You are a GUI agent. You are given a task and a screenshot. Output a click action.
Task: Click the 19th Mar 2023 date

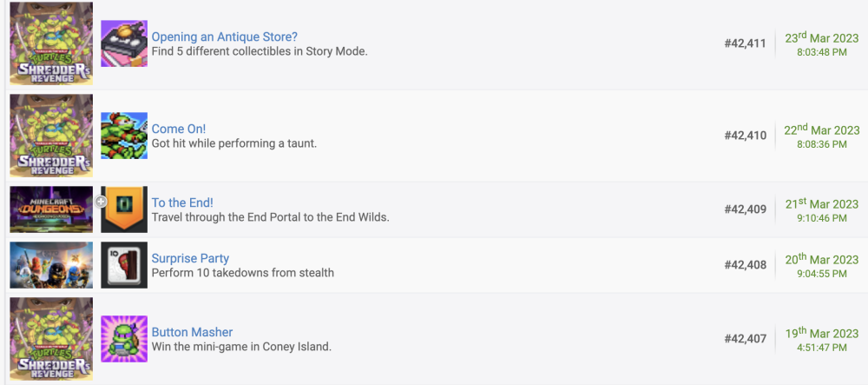click(x=822, y=333)
